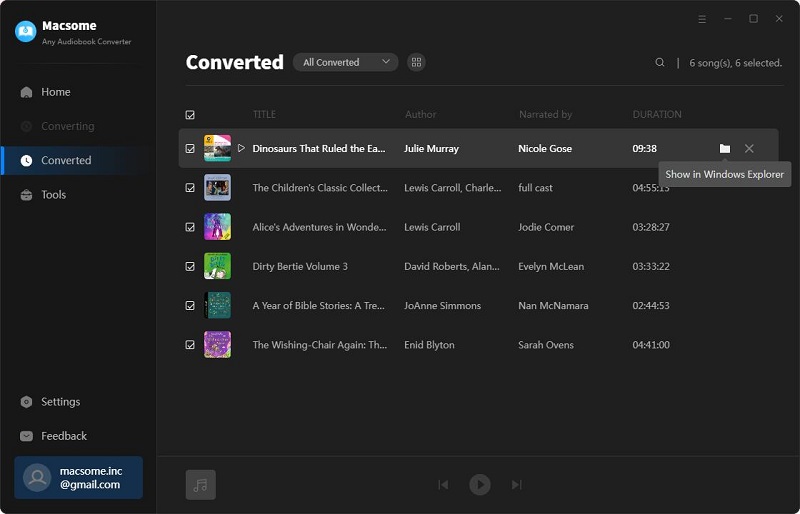The image size is (800, 514).
Task: Uncheck A Year of Bible Stories checkbox
Action: [x=190, y=306]
